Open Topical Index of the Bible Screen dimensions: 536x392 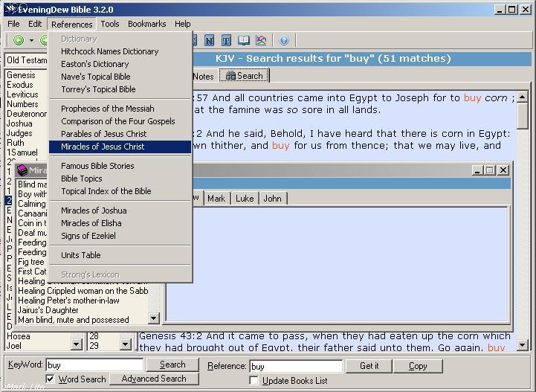click(x=120, y=191)
